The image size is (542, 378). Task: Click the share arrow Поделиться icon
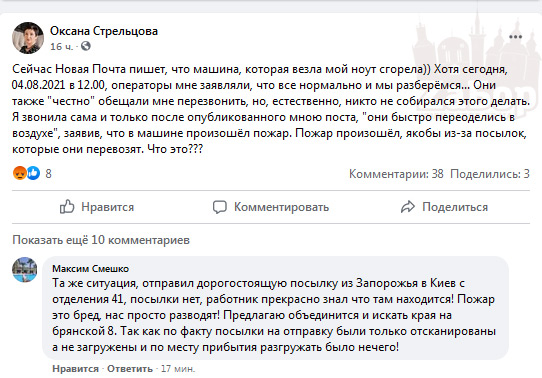pyautogui.click(x=408, y=207)
